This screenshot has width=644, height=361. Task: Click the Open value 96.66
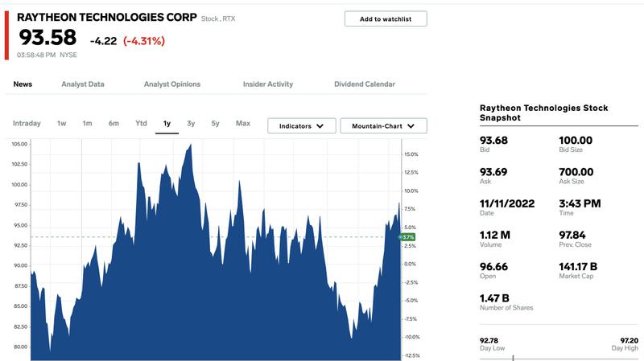click(493, 267)
